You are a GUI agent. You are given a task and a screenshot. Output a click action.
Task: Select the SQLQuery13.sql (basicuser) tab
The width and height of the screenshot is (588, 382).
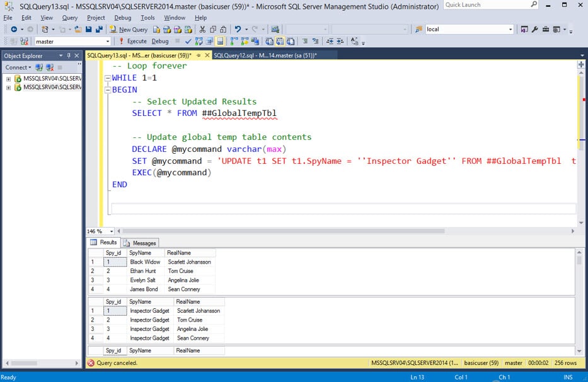point(139,55)
